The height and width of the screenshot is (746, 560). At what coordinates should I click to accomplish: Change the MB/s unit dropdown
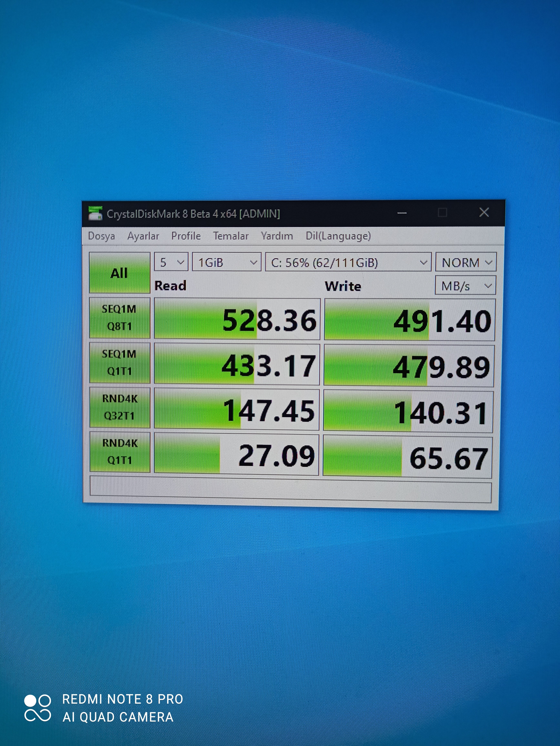tap(465, 286)
